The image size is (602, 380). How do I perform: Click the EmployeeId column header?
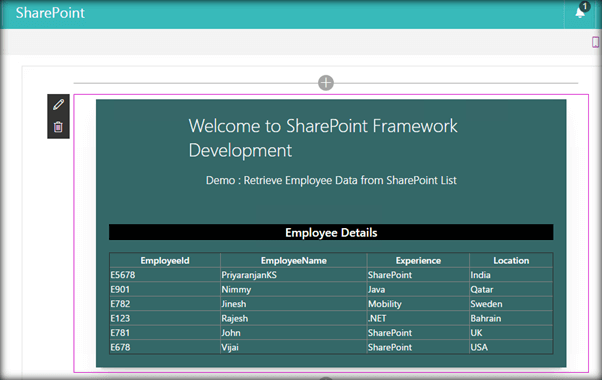165,261
